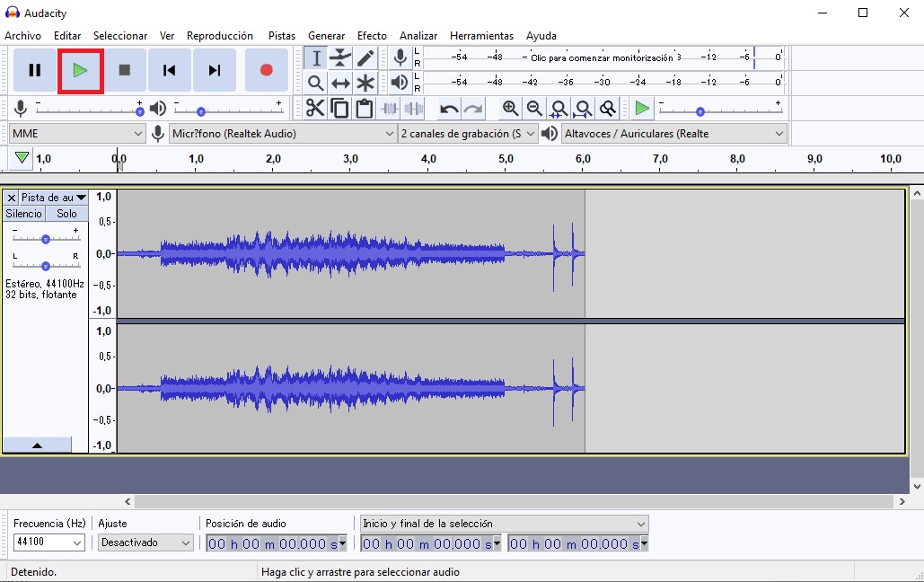This screenshot has width=924, height=582.
Task: Select the Selection tool
Action: (316, 57)
